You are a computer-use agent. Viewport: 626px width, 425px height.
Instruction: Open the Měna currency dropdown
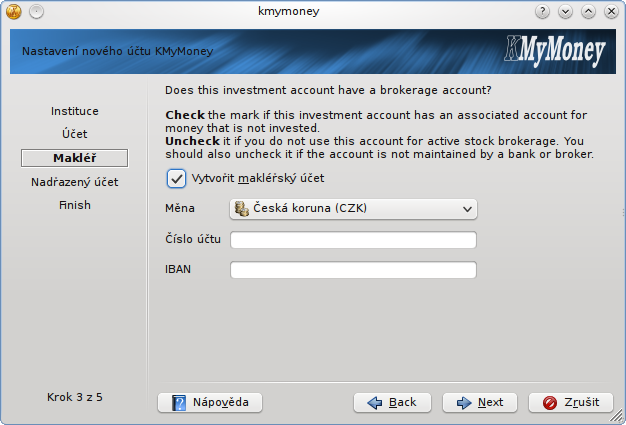click(x=353, y=209)
